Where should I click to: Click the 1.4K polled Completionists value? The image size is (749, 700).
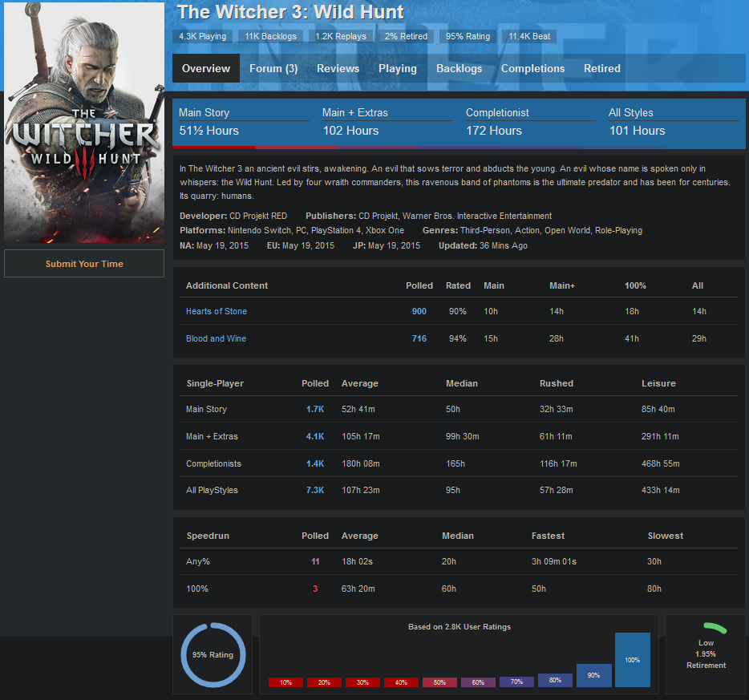pos(315,463)
